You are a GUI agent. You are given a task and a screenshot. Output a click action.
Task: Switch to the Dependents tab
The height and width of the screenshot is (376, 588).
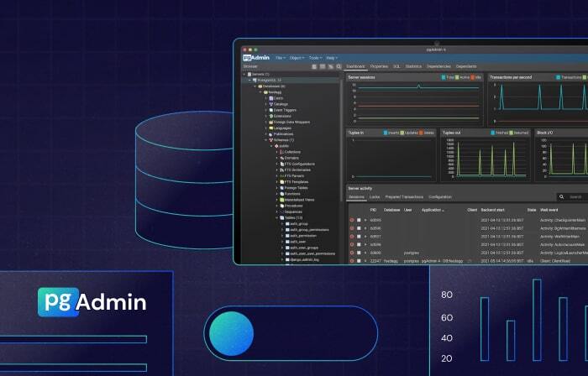coord(466,66)
